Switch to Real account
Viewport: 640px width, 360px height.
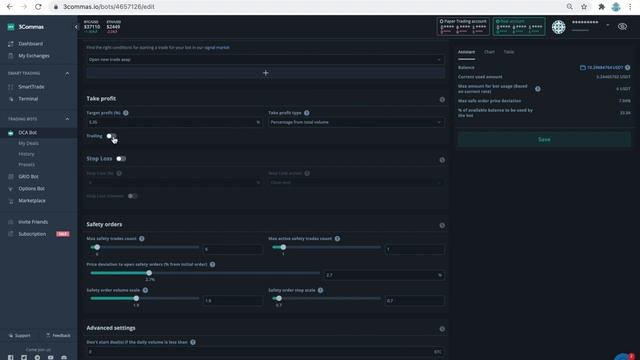[x=519, y=27]
